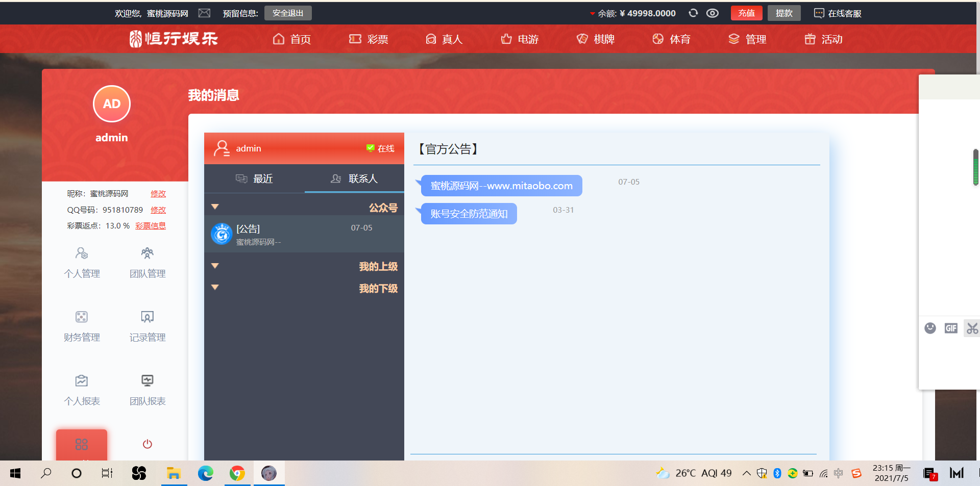Open the 账号安全防范通知 announcement message
This screenshot has height=486, width=980.
click(x=469, y=214)
